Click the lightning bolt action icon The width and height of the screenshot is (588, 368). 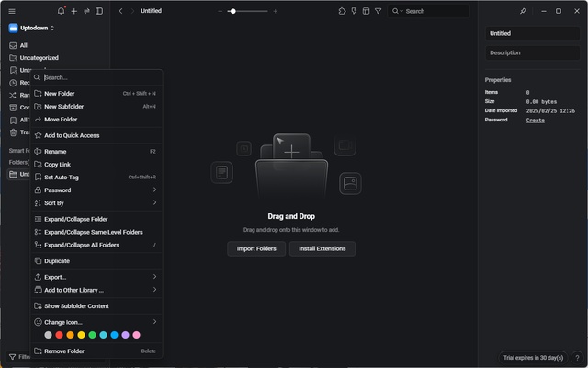pyautogui.click(x=354, y=11)
